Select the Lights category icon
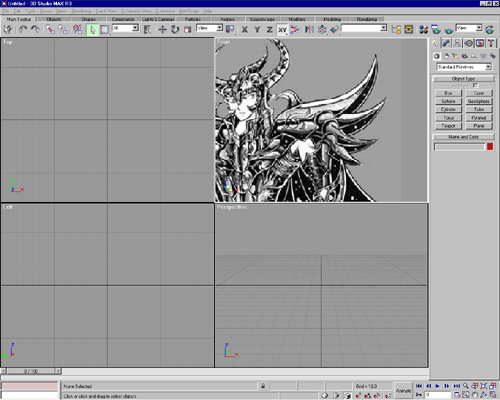 coord(455,56)
